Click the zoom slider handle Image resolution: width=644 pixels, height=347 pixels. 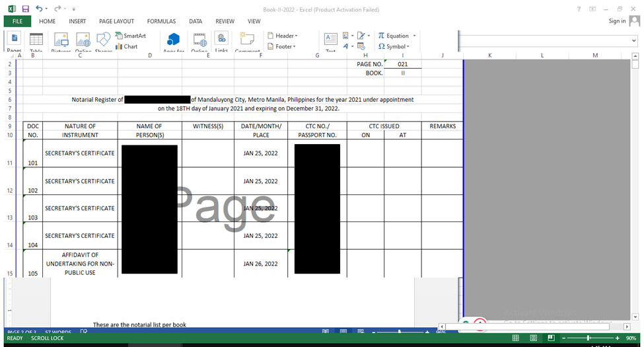pyautogui.click(x=589, y=338)
